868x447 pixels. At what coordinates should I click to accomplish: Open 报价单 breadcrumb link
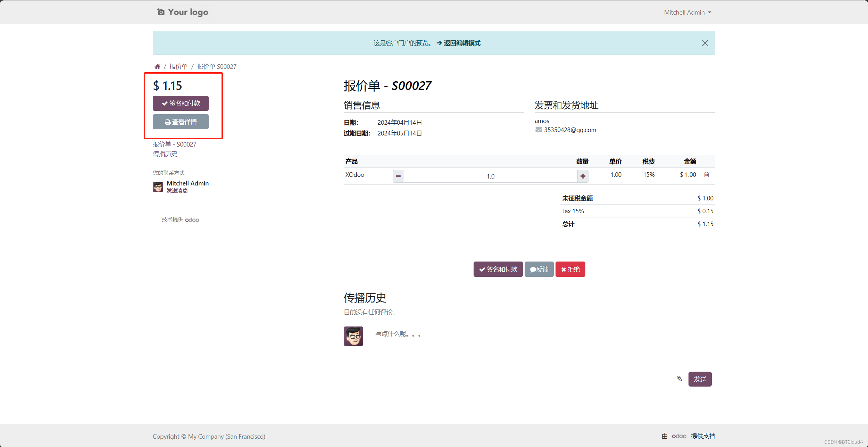[178, 66]
